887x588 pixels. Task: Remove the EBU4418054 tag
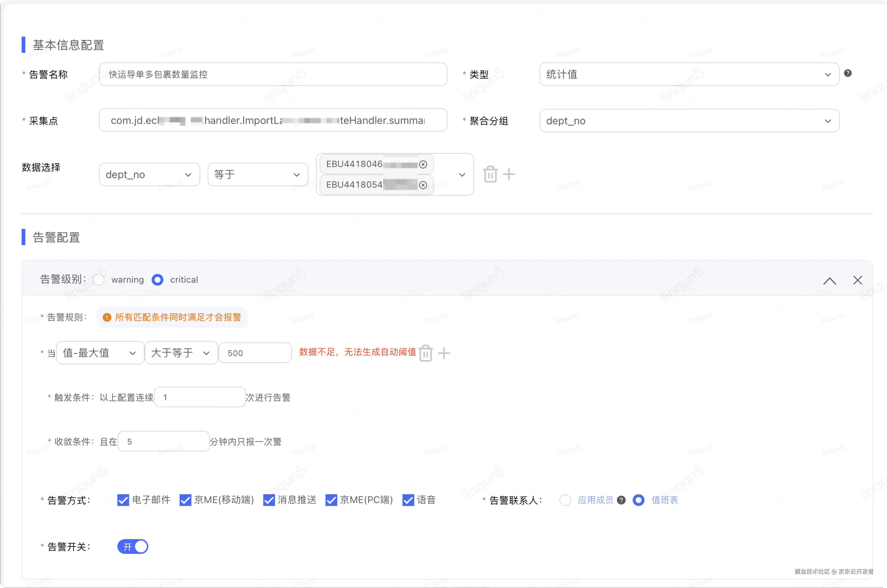(423, 185)
